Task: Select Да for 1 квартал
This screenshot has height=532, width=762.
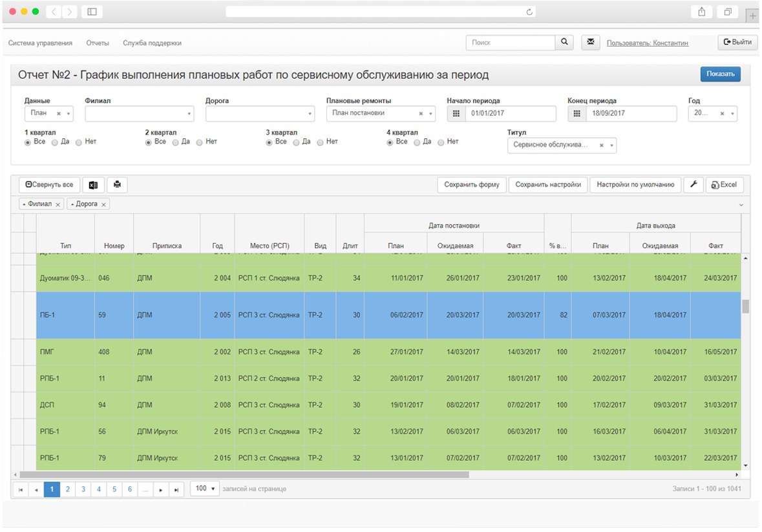Action: 55,142
